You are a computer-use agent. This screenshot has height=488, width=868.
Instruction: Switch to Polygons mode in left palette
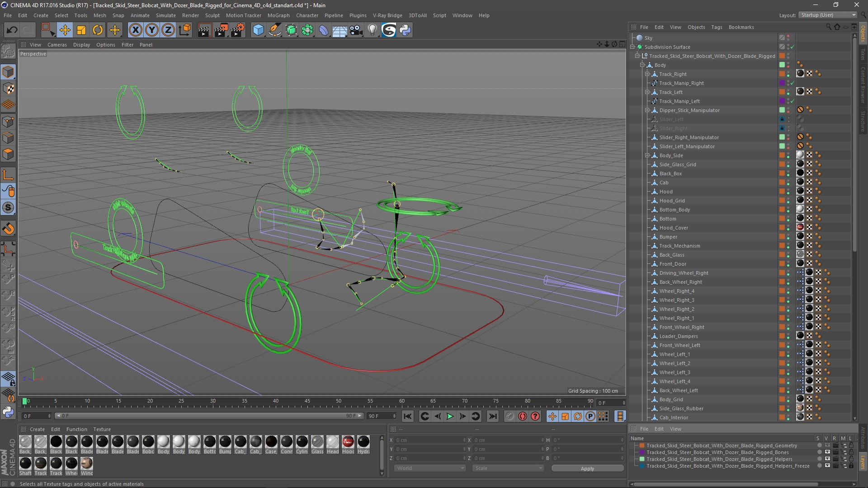coord(8,154)
